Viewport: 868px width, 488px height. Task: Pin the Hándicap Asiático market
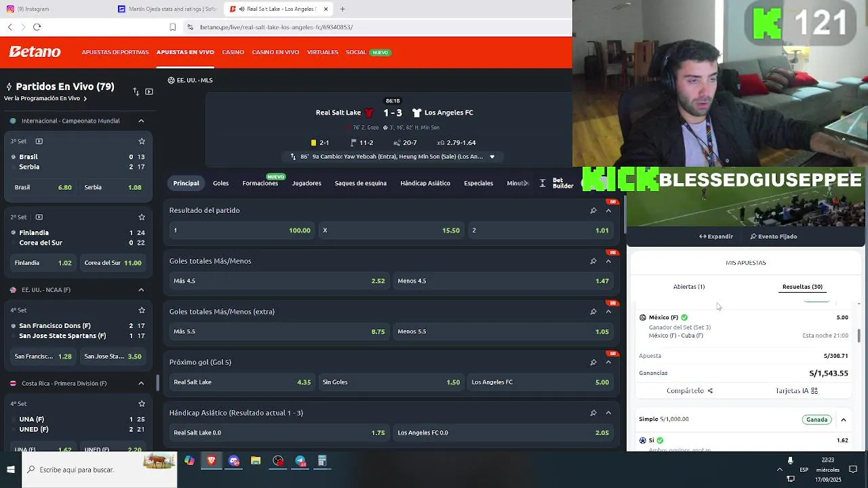(x=593, y=413)
